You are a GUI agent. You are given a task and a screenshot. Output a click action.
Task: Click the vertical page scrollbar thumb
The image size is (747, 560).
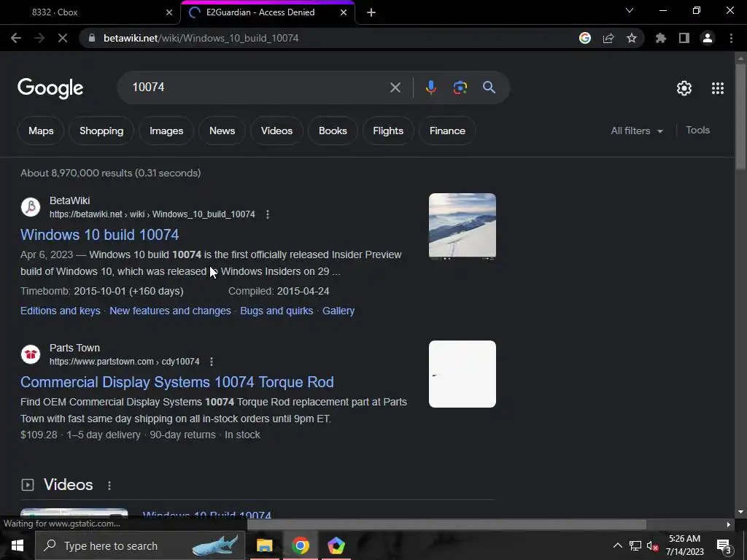click(x=740, y=116)
